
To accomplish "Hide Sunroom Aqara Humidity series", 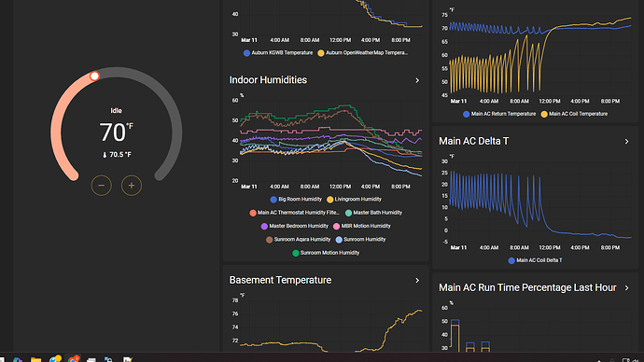I will click(298, 240).
